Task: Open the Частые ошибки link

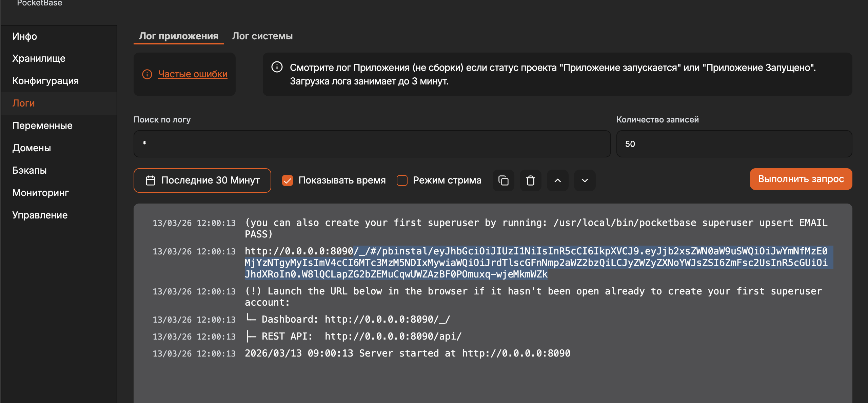Action: click(193, 74)
